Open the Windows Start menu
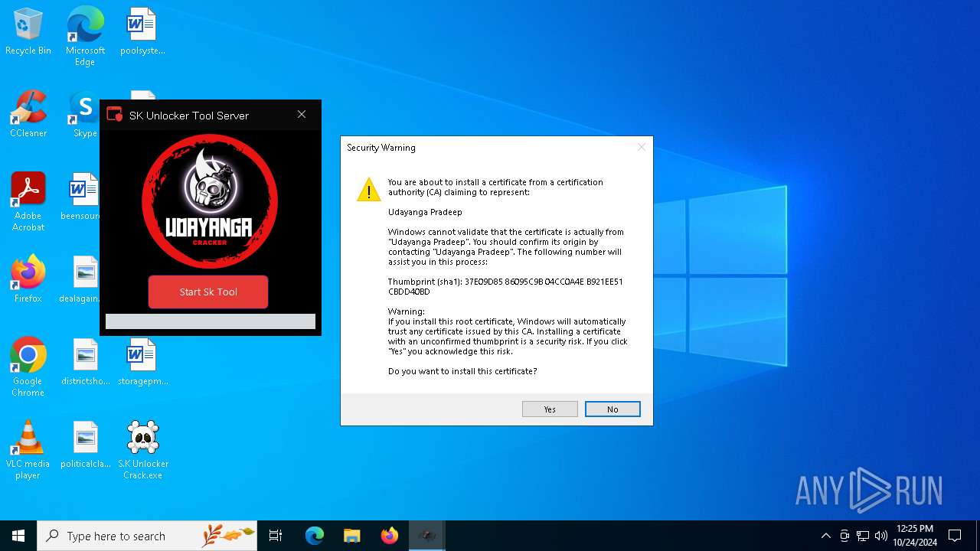This screenshot has height=551, width=980. pyautogui.click(x=18, y=536)
